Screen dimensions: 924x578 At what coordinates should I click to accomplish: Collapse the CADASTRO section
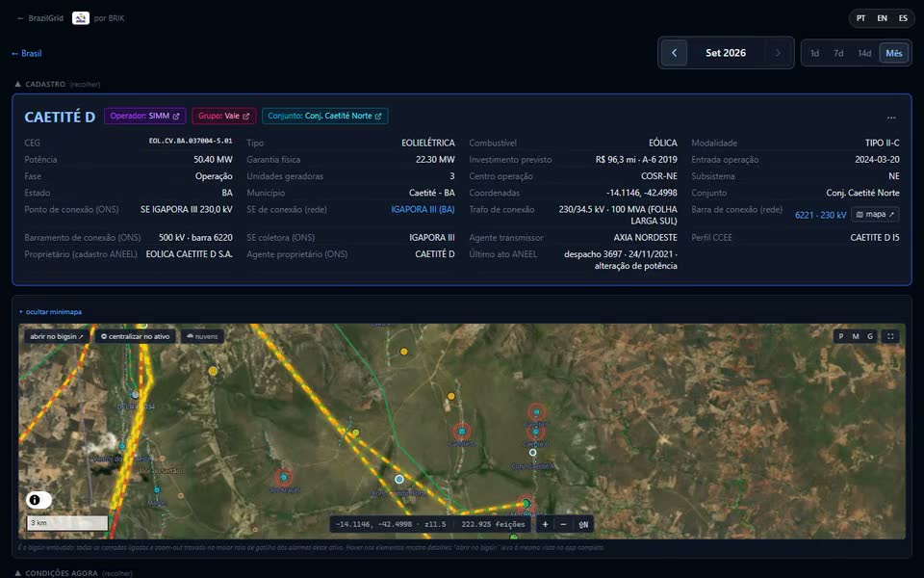click(58, 85)
